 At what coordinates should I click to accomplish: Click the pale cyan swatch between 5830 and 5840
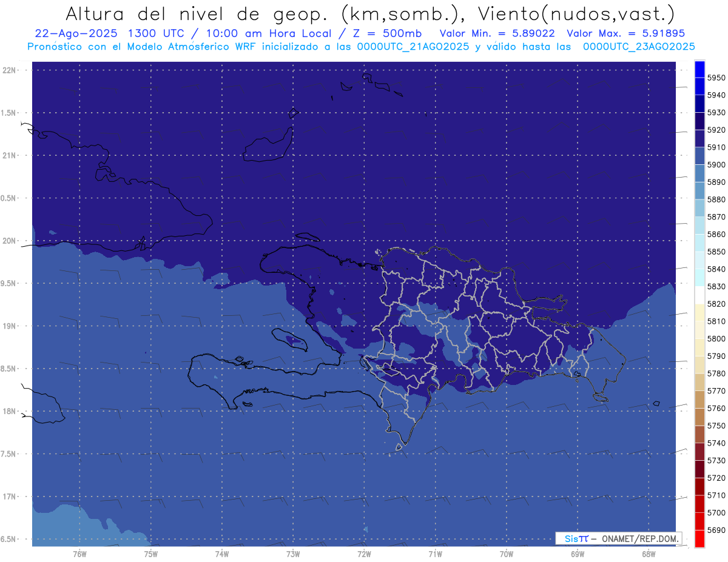[699, 278]
